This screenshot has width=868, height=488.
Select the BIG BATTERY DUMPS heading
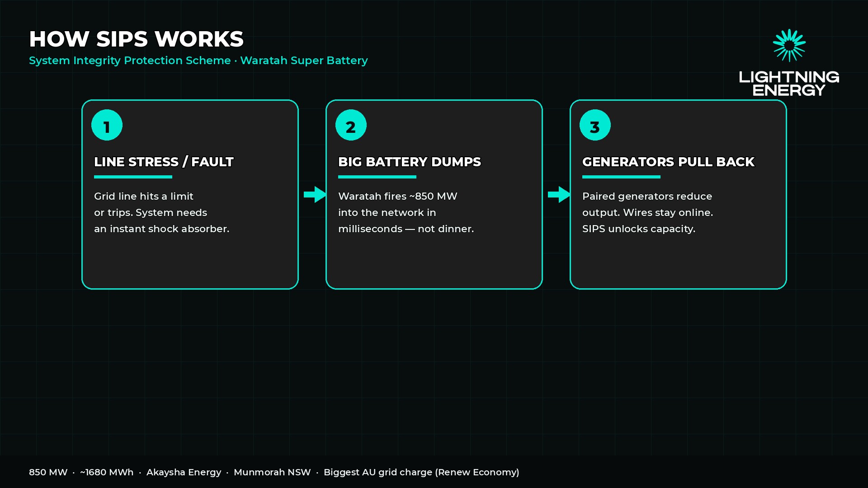[410, 162]
